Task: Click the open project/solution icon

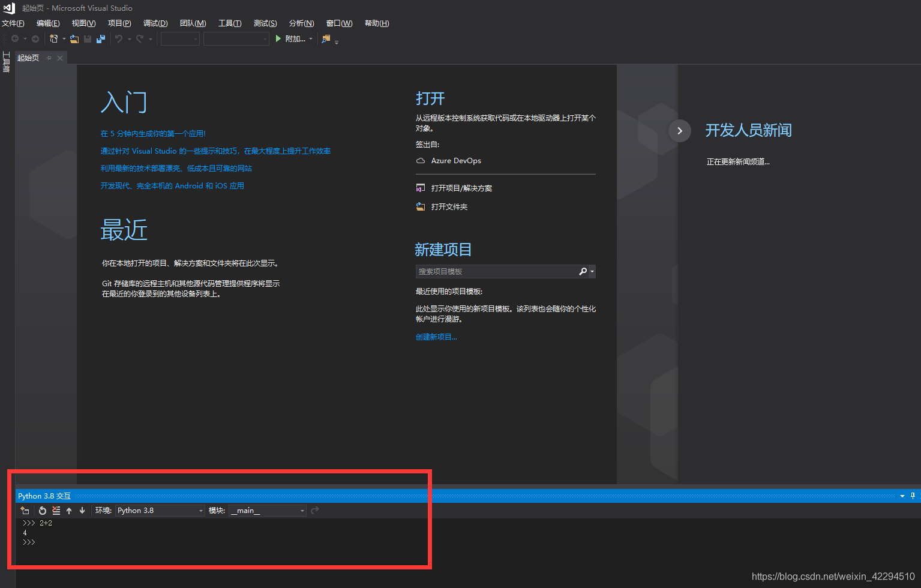Action: 421,188
